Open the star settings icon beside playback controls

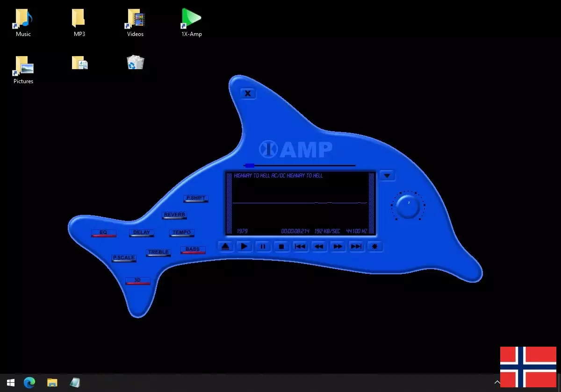375,246
